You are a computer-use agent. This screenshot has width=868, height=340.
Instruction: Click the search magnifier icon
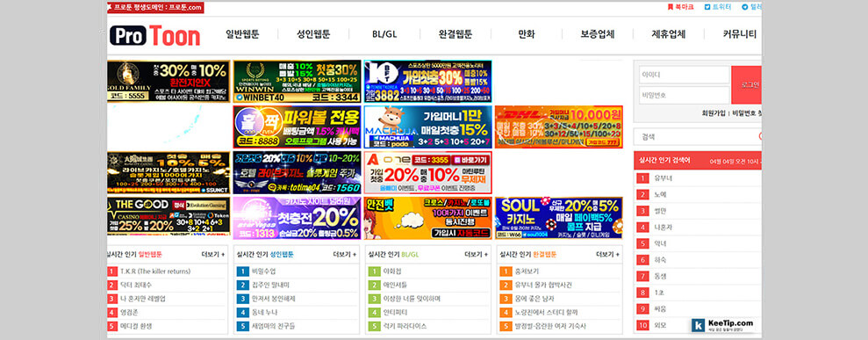760,136
